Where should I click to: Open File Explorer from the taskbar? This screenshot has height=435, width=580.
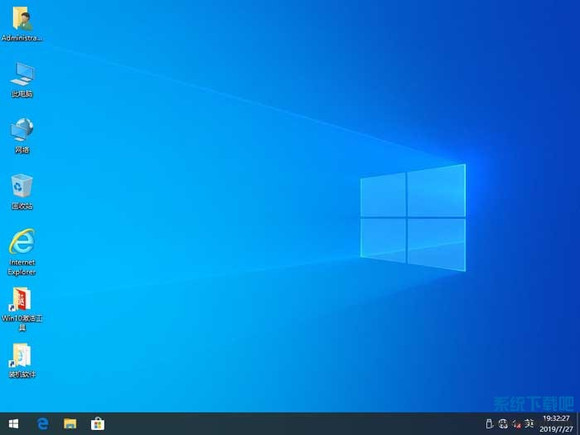[70, 424]
